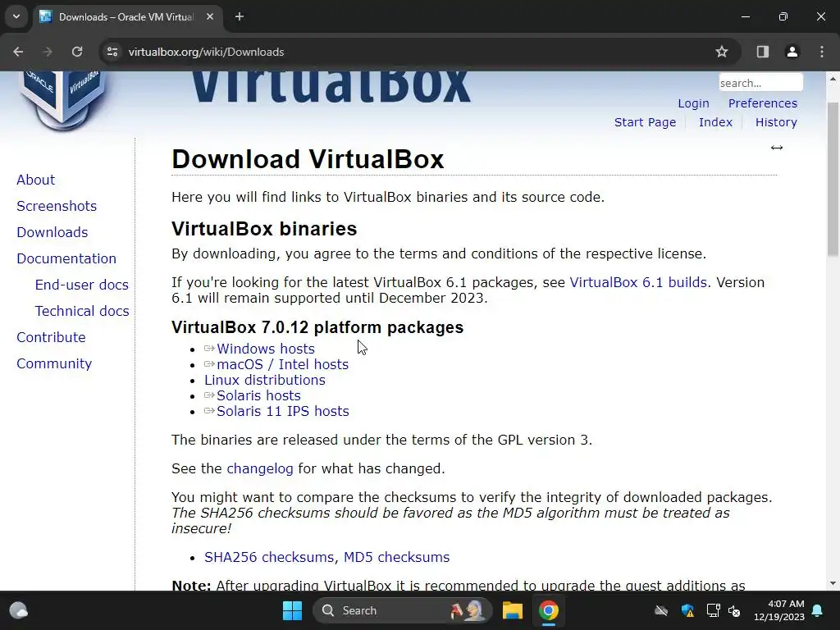840x630 pixels.
Task: Open Windows Security tray icon
Action: (687, 610)
